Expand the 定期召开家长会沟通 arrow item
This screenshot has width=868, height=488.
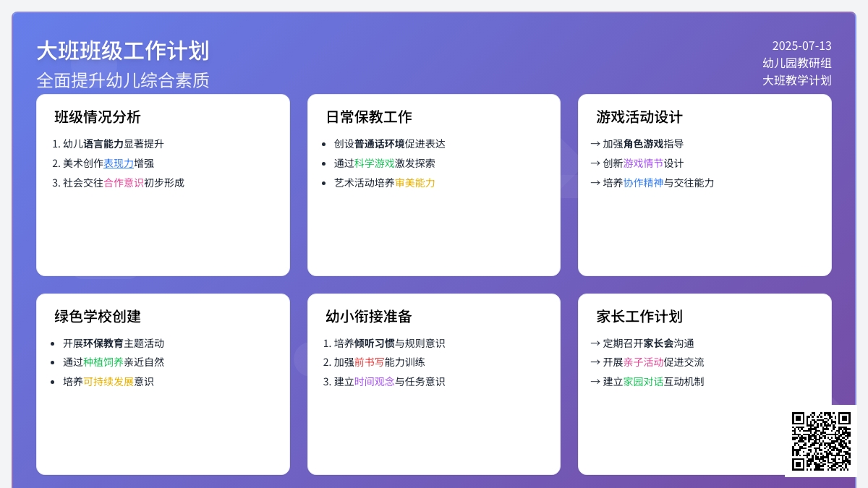(x=641, y=343)
